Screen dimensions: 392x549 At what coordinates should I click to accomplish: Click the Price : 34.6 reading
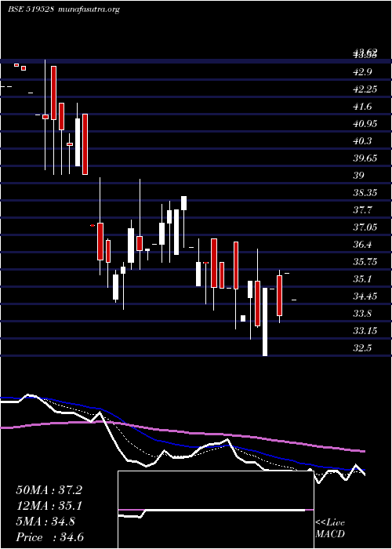(x=49, y=537)
